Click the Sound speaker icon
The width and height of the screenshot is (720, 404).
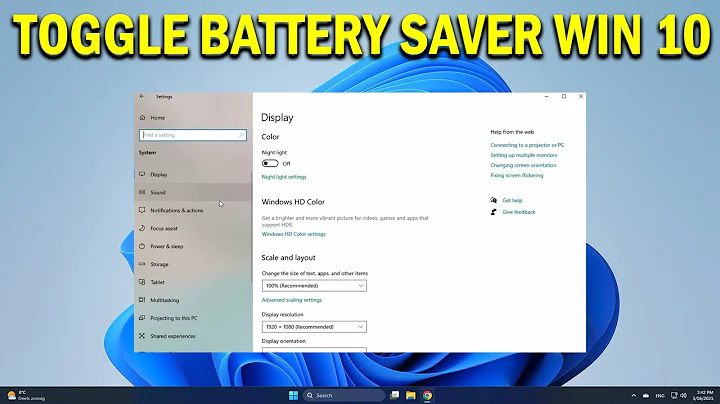[142, 192]
